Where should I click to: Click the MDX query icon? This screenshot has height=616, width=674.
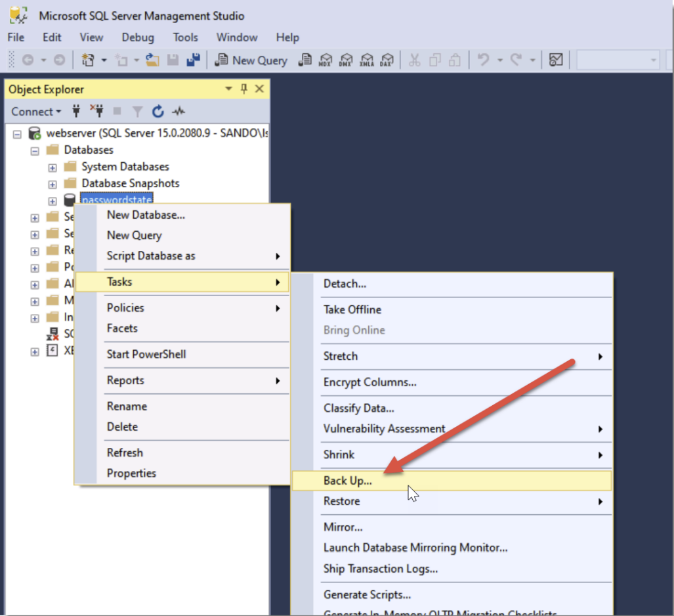tap(326, 60)
